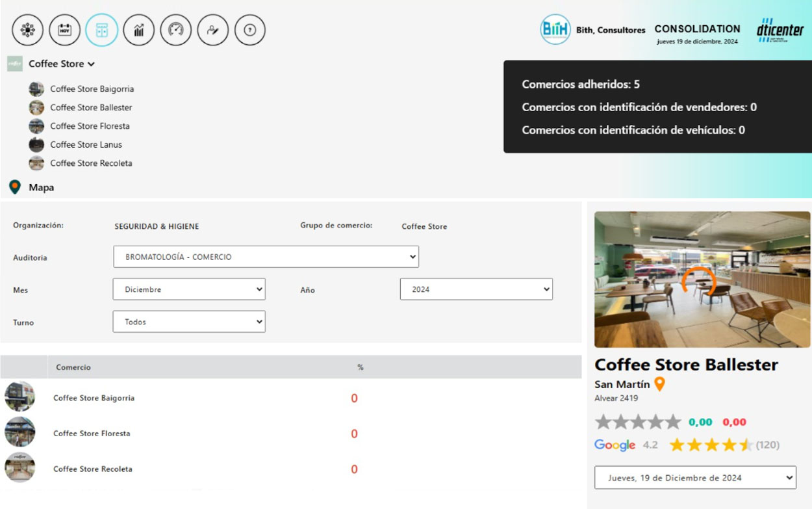Viewport: 812px width, 509px height.
Task: Open the bar chart statistics icon
Action: pyautogui.click(x=139, y=30)
